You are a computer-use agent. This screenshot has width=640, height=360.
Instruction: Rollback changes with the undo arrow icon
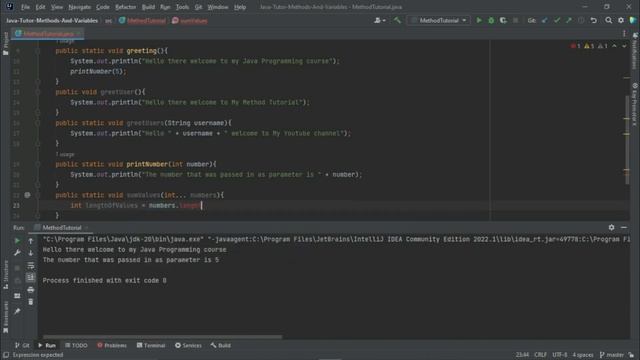593,20
